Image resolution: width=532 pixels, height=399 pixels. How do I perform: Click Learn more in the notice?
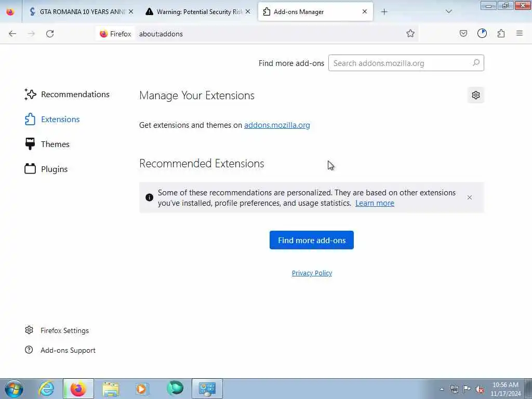coord(375,203)
